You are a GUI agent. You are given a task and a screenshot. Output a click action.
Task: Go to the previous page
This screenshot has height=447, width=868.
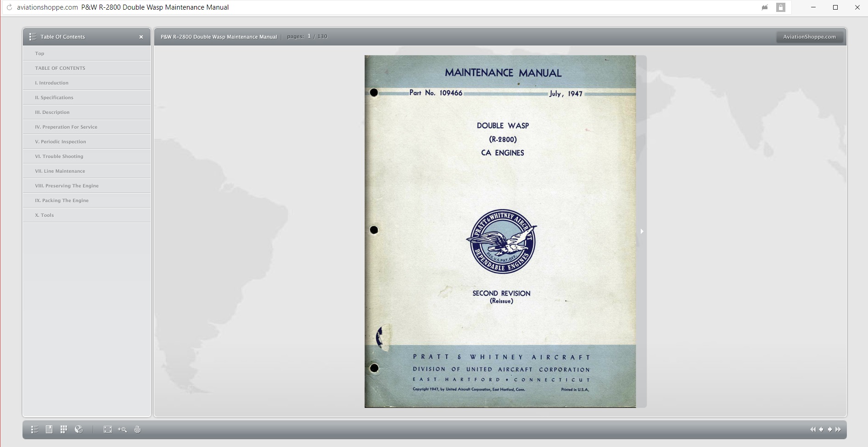(821, 430)
